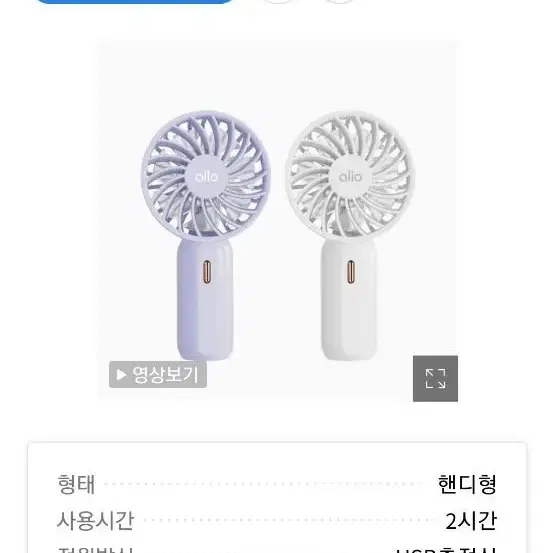Tap the blue button at the top
Image resolution: width=553 pixels, height=553 pixels.
134,1
